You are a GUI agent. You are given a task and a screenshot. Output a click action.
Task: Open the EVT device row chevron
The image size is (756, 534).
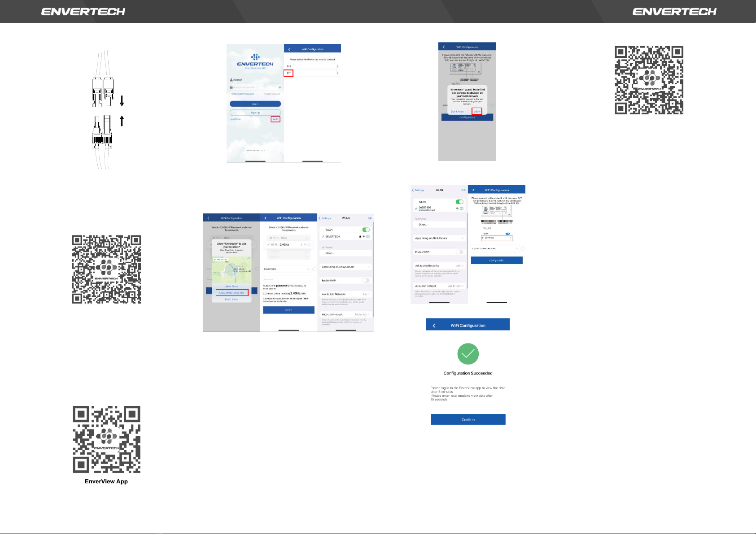click(x=337, y=73)
